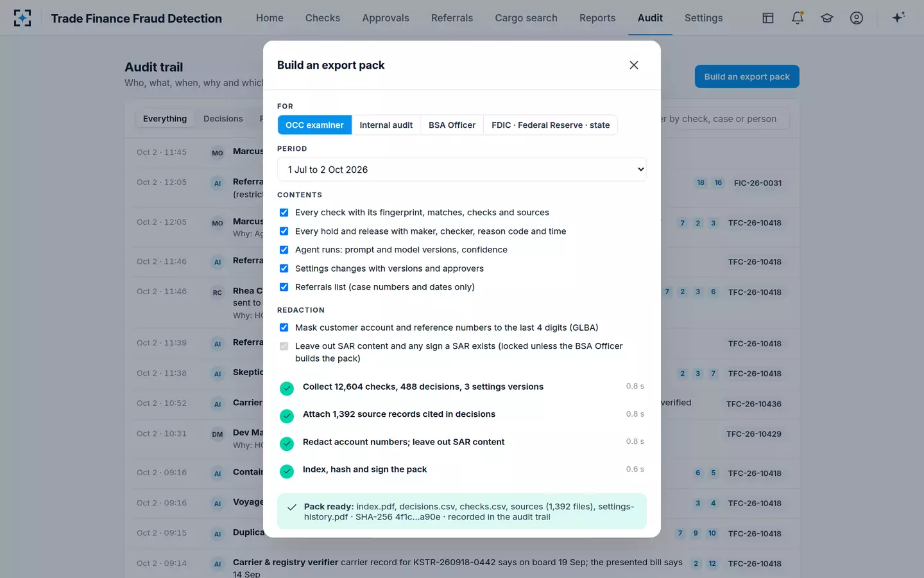This screenshot has width=924, height=578.
Task: Click the MO avatar on Oct 2 · 11:45 row
Action: click(x=218, y=153)
